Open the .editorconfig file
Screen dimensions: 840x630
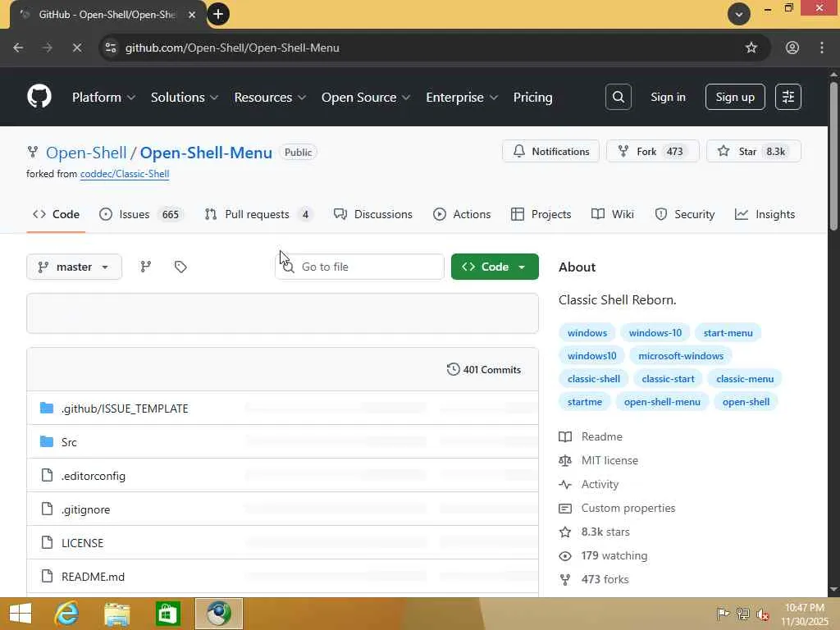[94, 476]
